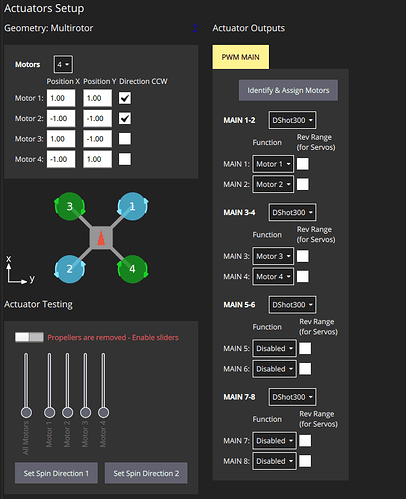Click the Motor 4 test slider handle
The width and height of the screenshot is (406, 499).
[x=103, y=412]
